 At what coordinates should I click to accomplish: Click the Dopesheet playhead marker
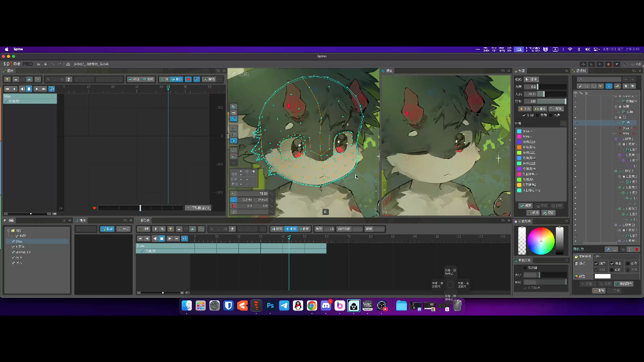[289, 237]
